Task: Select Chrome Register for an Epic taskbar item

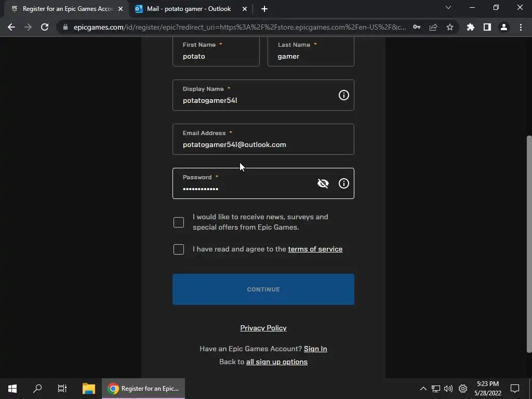Action: pyautogui.click(x=143, y=389)
